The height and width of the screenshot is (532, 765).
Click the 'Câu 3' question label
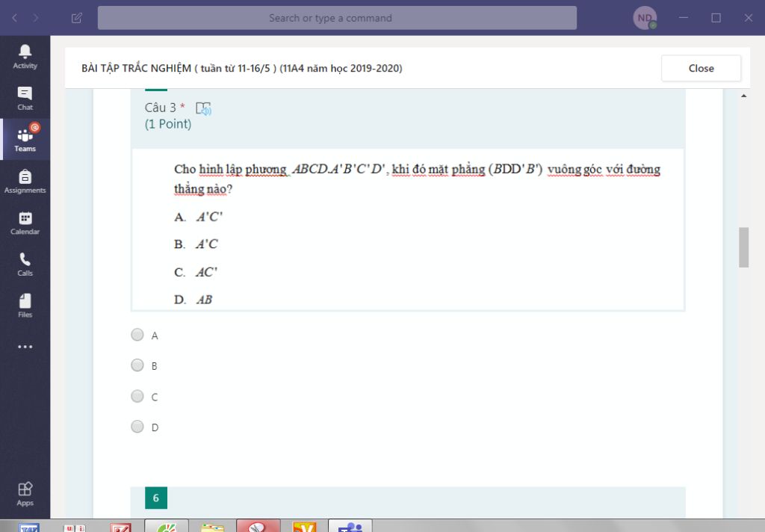160,108
